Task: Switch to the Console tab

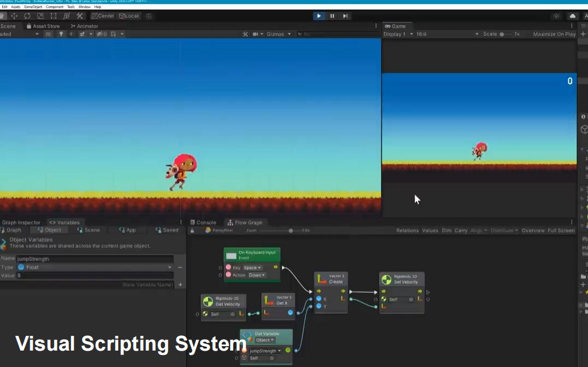Action: tap(203, 223)
